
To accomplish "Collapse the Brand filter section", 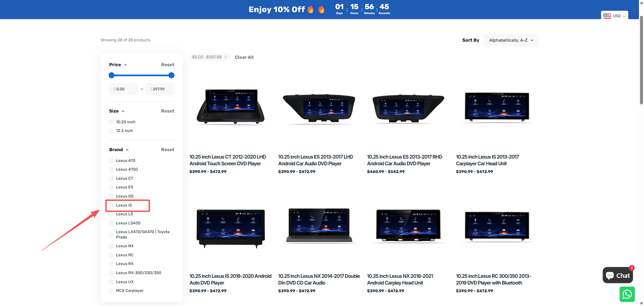I will (x=127, y=150).
